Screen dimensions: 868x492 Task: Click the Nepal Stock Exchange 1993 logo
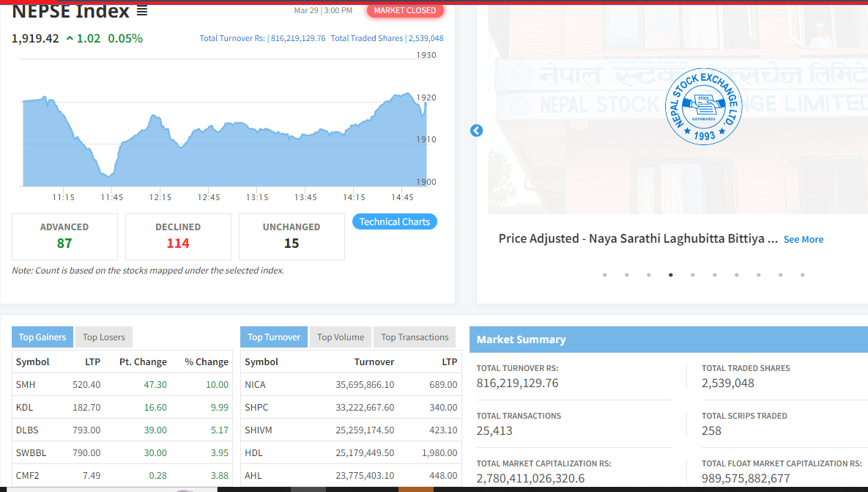(704, 107)
